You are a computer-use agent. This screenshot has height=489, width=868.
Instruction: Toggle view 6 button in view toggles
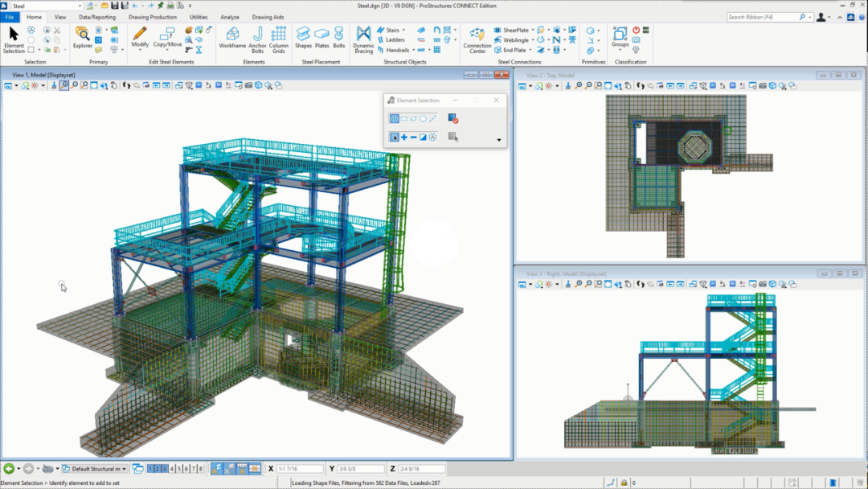(186, 469)
